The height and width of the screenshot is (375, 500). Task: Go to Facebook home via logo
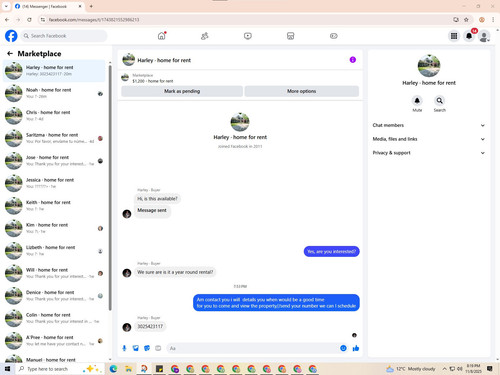click(x=11, y=36)
